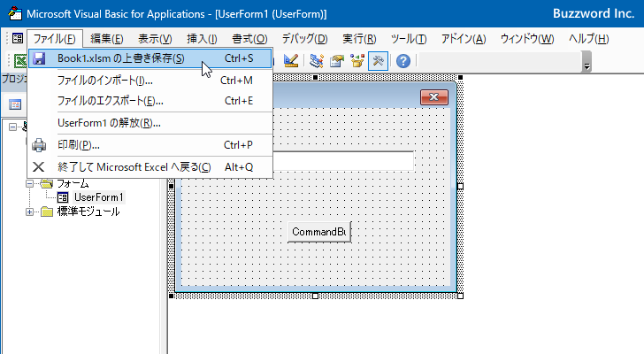Click the View Object icon in Project panel
Viewport: 644px width, 354px height.
pos(15,104)
